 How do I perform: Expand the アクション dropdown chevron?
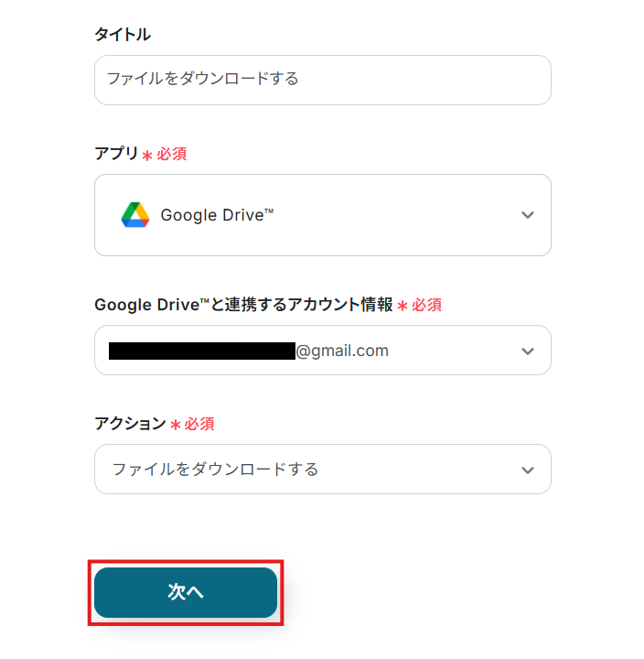(527, 470)
